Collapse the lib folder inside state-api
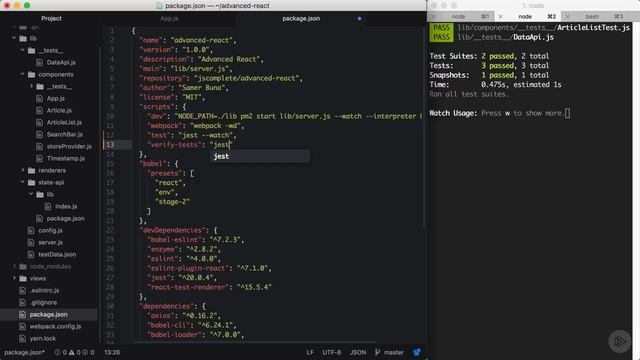Image resolution: width=640 pixels, height=360 pixels. click(x=31, y=194)
